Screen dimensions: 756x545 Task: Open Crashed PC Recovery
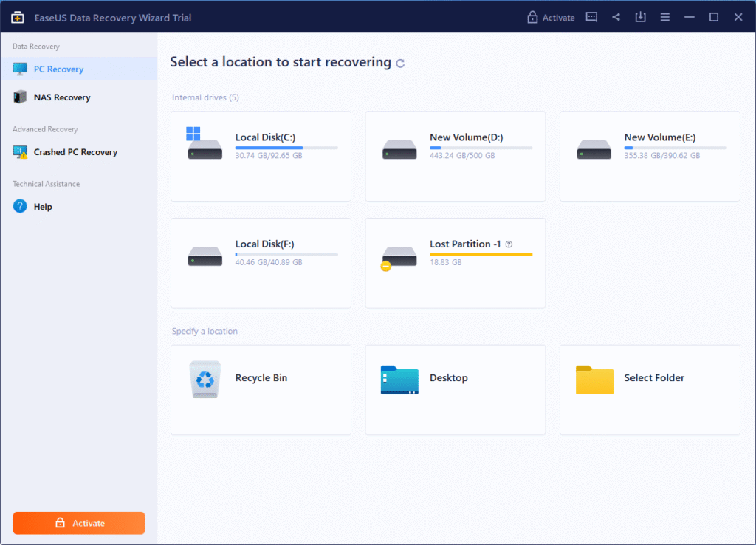pos(74,152)
